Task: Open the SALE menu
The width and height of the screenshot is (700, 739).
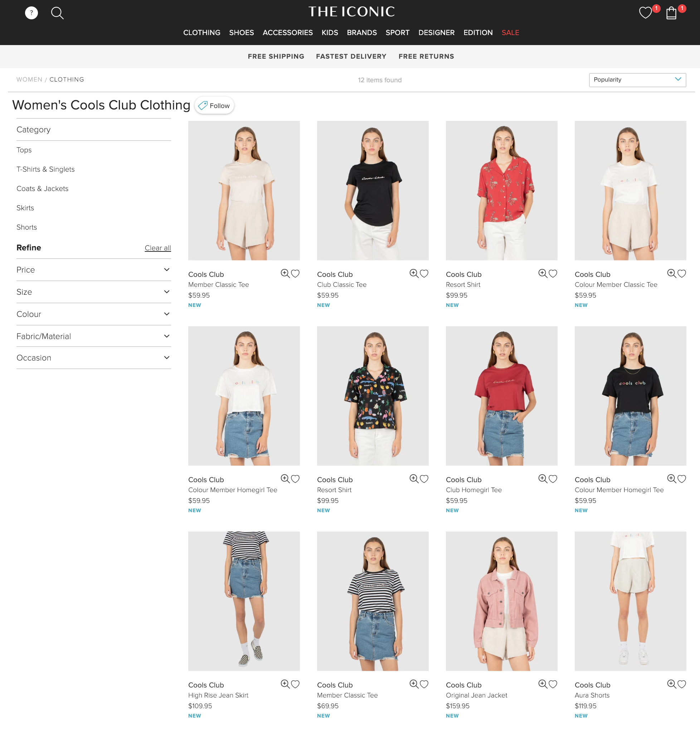Action: (x=510, y=33)
